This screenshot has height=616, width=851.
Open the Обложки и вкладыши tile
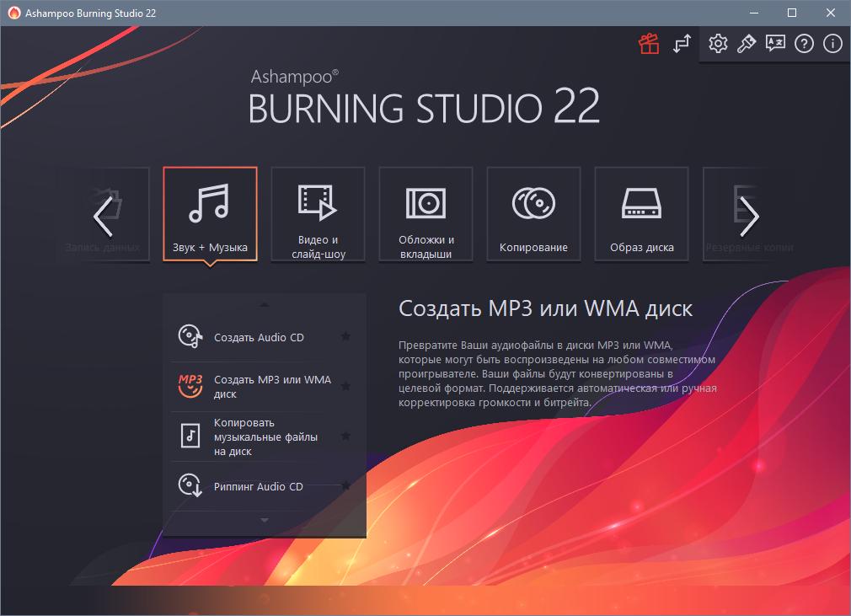coord(425,214)
